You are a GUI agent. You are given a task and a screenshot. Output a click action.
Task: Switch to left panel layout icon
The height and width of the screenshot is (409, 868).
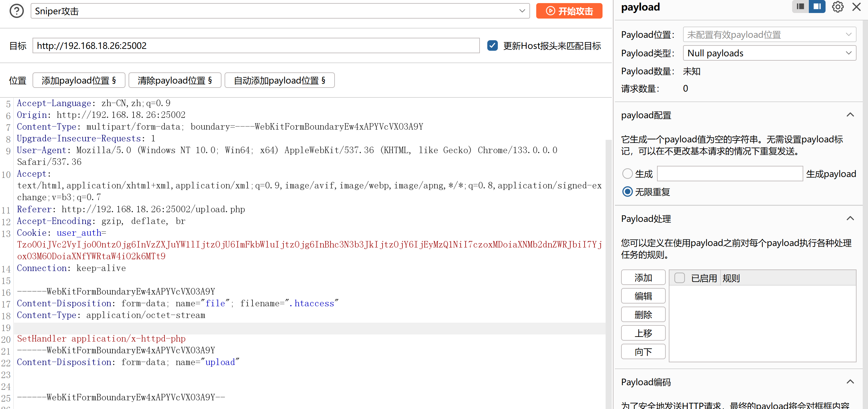(800, 6)
